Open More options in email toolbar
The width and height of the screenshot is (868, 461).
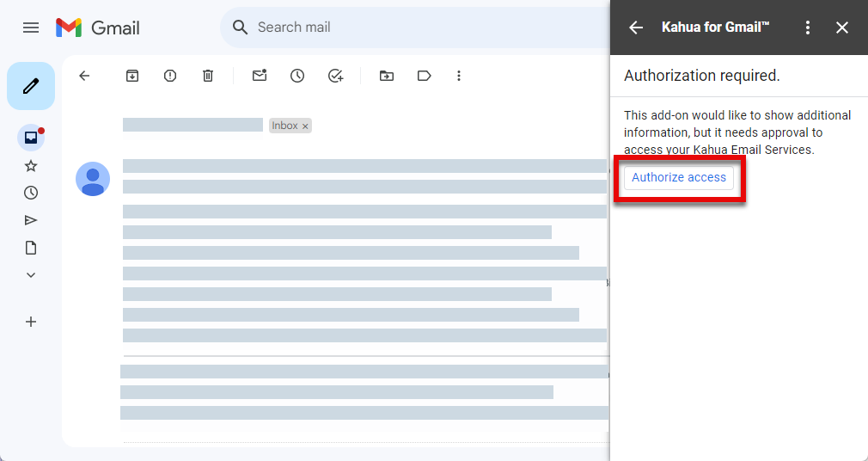coord(459,76)
